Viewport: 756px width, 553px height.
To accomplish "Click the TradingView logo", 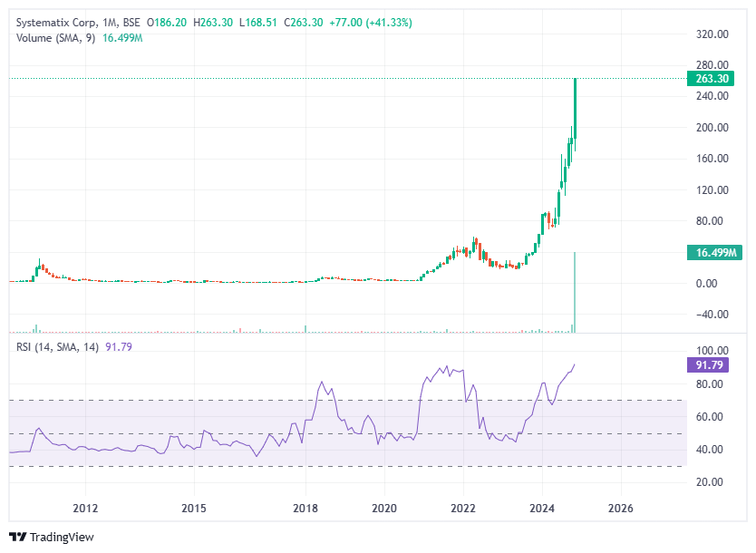I will pyautogui.click(x=18, y=537).
